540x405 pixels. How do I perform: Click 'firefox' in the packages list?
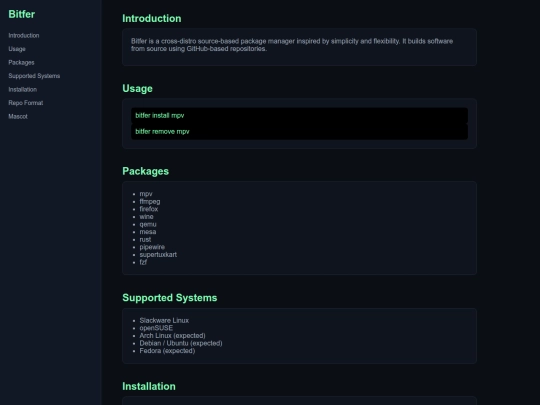coord(149,209)
